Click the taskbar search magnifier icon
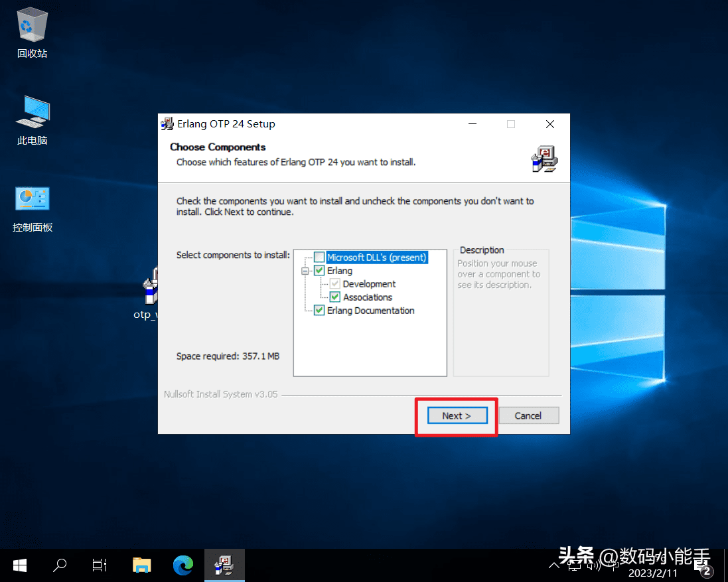The width and height of the screenshot is (728, 582). pos(60,565)
